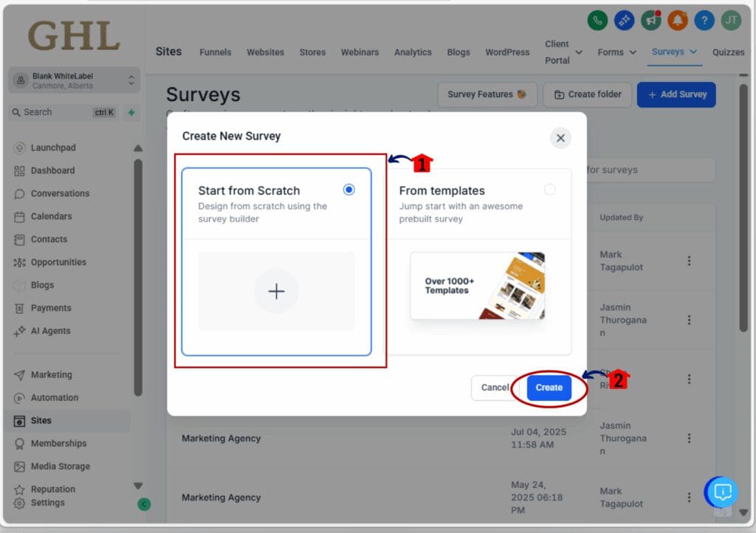Expand the Surveys dropdown menu
This screenshot has width=756, height=533.
[x=673, y=52]
